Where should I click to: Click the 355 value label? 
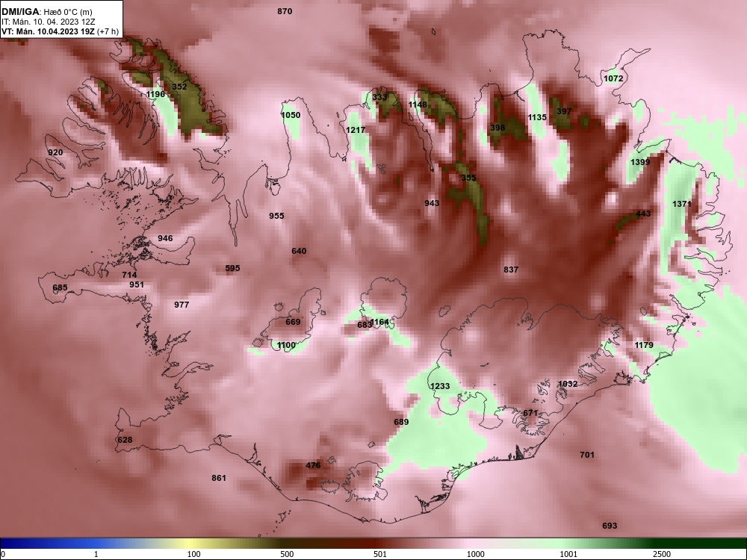(x=469, y=178)
